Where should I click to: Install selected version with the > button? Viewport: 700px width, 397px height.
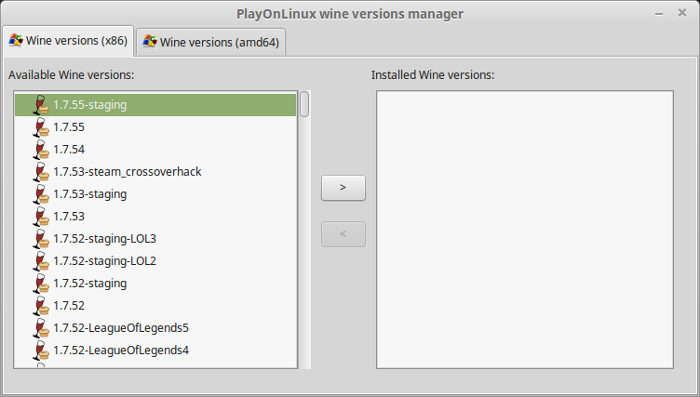coord(343,188)
